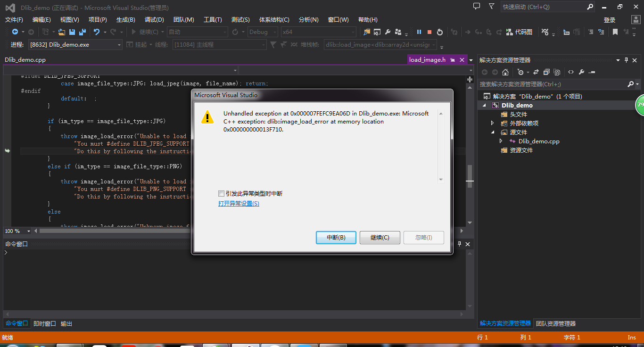Expand the 外部依赖项 node
The width and height of the screenshot is (644, 347).
[493, 124]
